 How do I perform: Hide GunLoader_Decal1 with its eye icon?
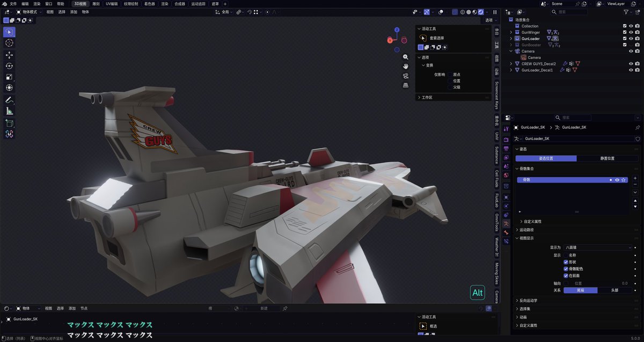(631, 70)
